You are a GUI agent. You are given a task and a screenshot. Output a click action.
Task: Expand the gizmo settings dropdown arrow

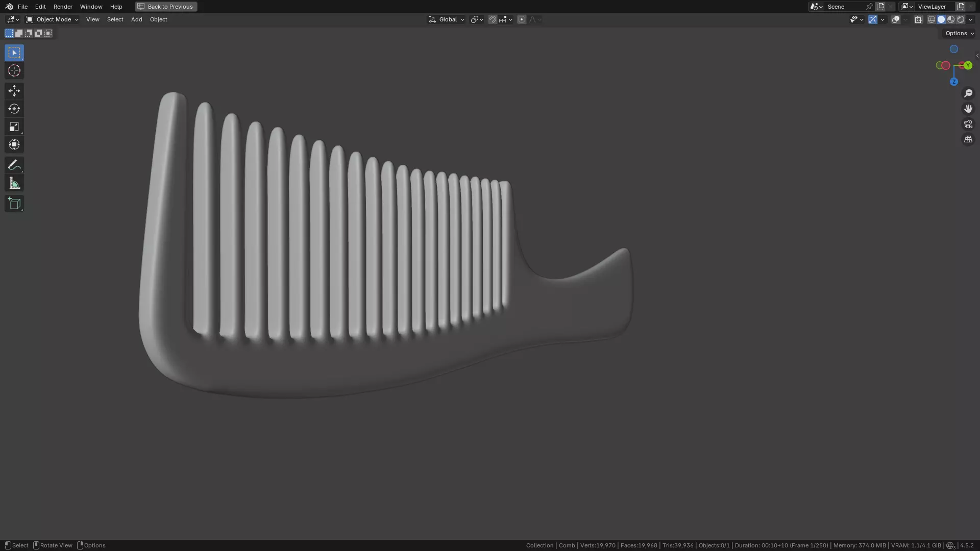tap(883, 19)
